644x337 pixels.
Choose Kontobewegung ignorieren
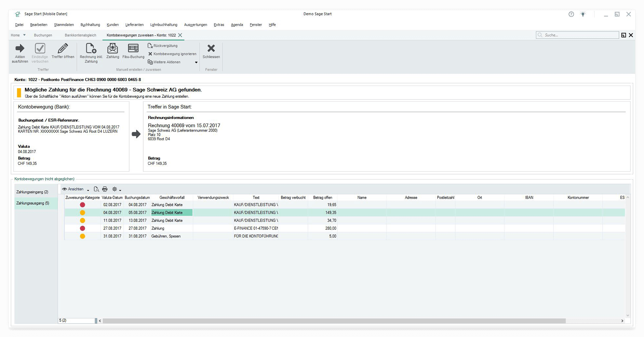click(172, 54)
